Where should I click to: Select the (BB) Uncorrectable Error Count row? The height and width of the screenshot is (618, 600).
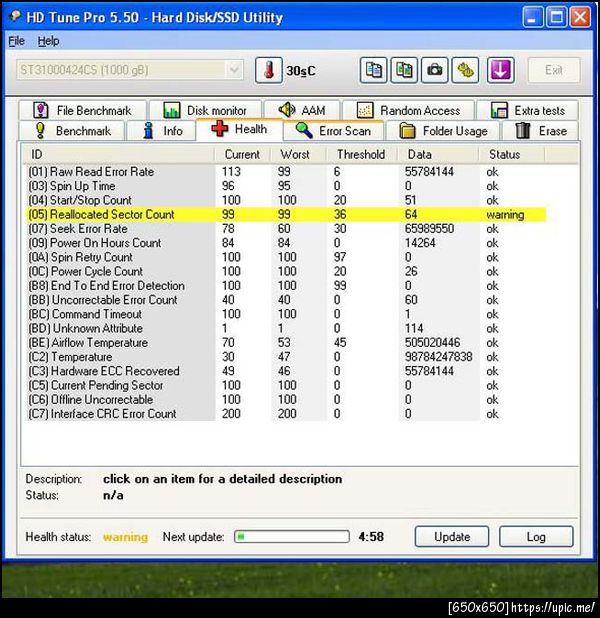coord(286,300)
